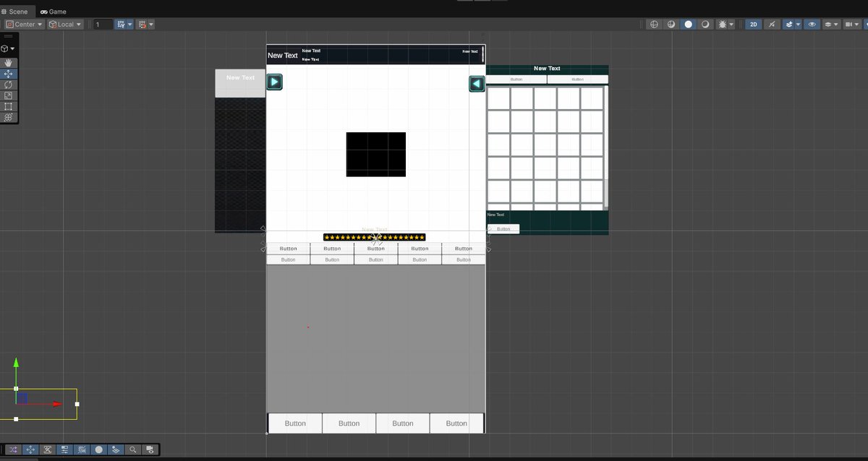Click the snap value field showing 1
Image resolution: width=868 pixels, height=461 pixels.
102,25
